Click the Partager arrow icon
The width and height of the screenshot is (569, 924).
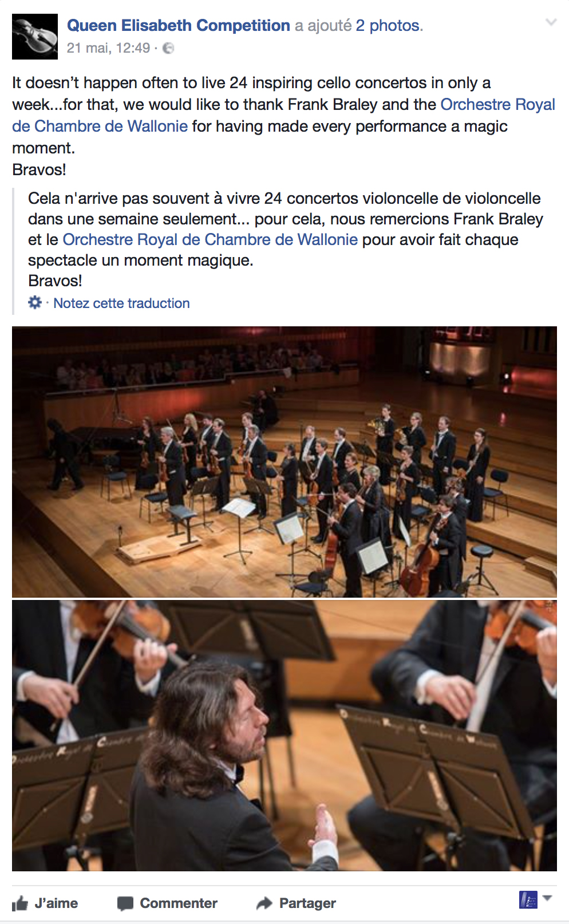[264, 903]
